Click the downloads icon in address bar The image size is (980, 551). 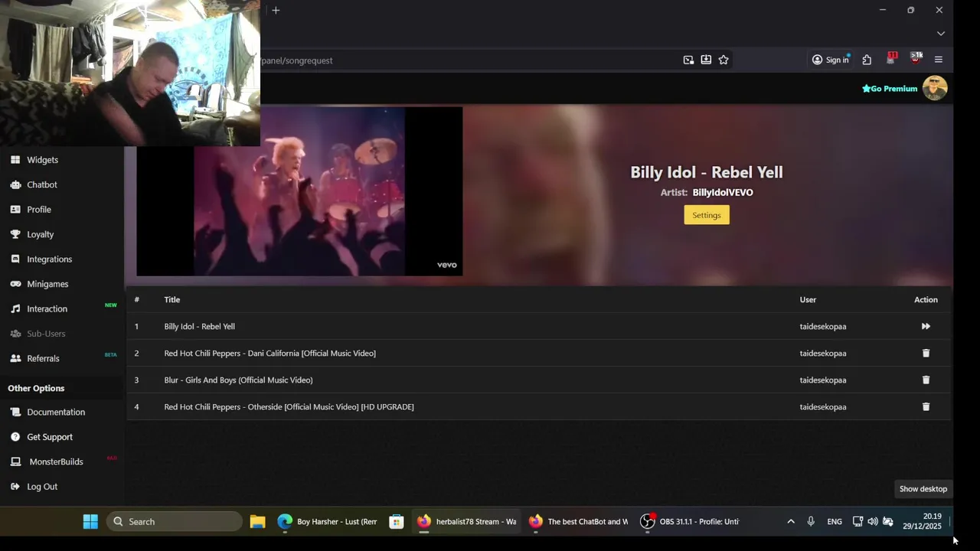tap(706, 60)
